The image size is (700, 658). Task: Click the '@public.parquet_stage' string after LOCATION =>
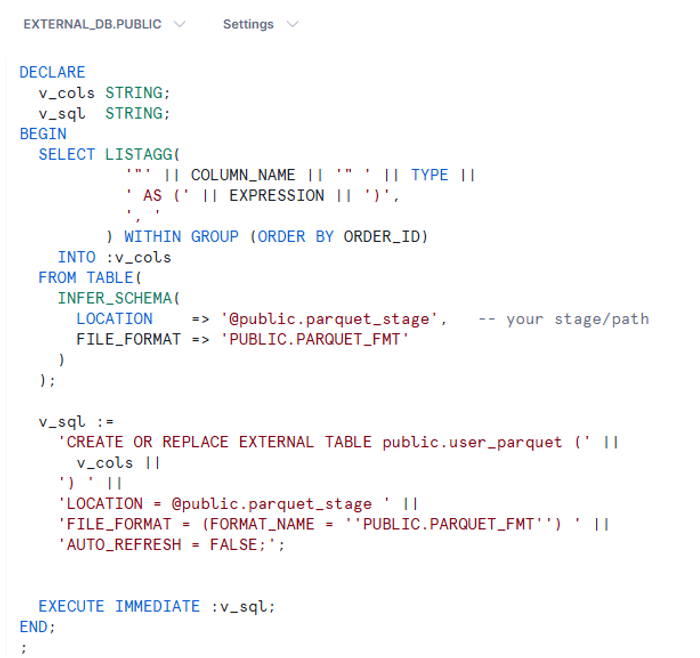[331, 318]
